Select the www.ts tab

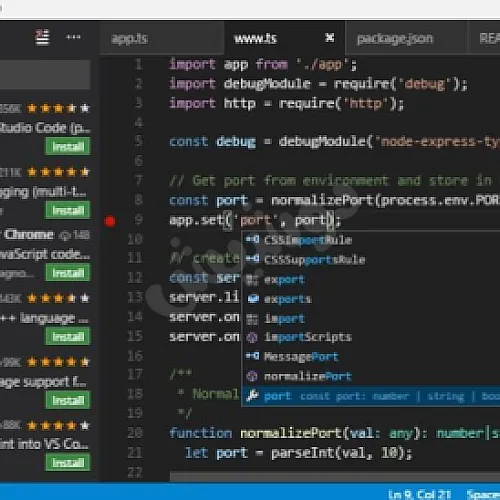click(x=256, y=39)
